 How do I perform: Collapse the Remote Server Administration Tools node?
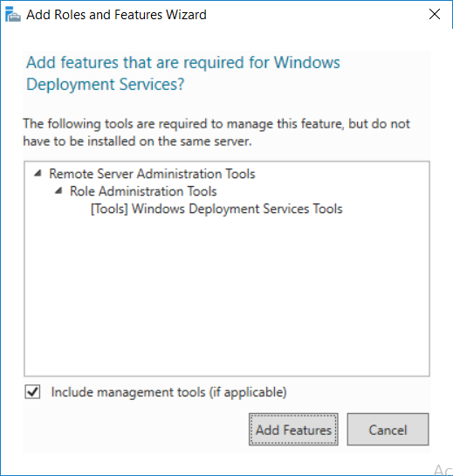point(38,173)
